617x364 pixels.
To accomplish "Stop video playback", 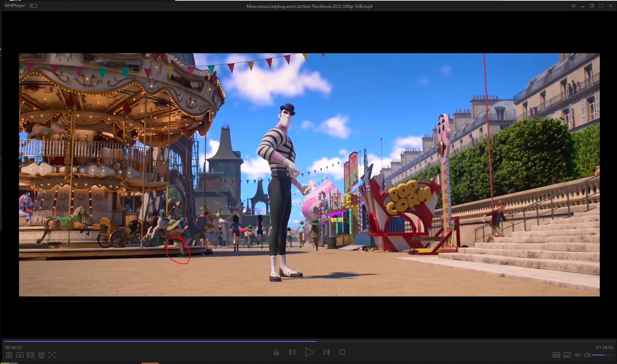I will coord(342,353).
